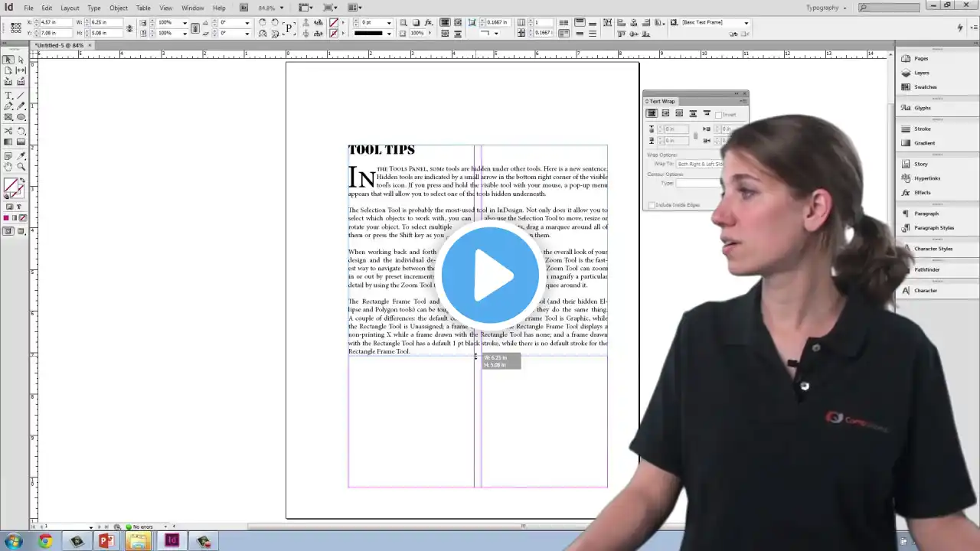980x551 pixels.
Task: Open the Swatches panel icon
Action: point(925,87)
